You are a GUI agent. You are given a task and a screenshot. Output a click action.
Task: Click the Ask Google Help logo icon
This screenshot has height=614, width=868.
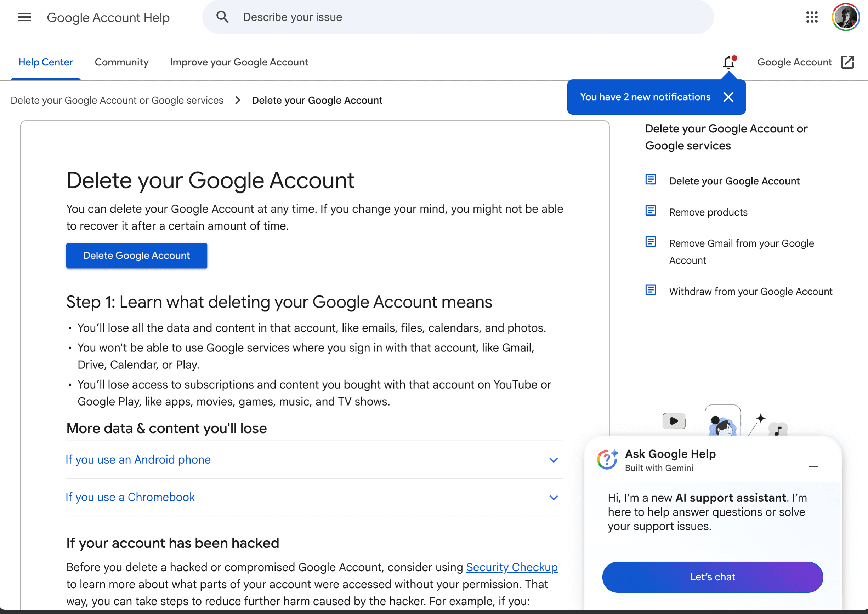(x=608, y=459)
